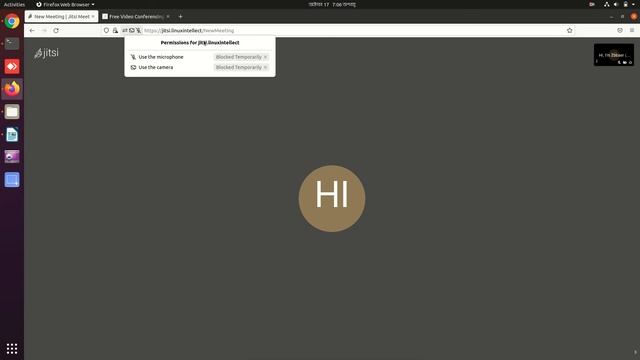Click the blocked camera icon in address bar

(131, 31)
